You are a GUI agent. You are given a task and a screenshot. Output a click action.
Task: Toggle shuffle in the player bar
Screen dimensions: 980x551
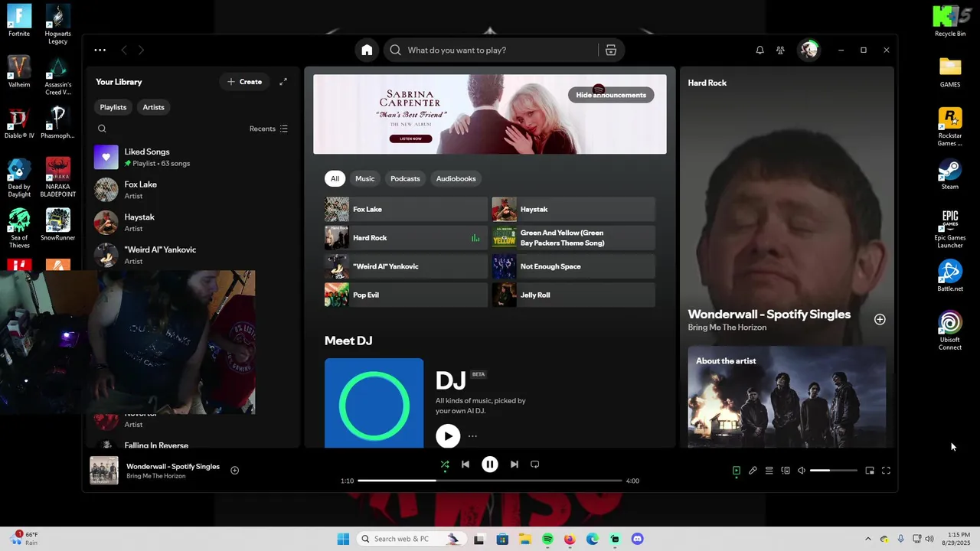[x=445, y=465]
